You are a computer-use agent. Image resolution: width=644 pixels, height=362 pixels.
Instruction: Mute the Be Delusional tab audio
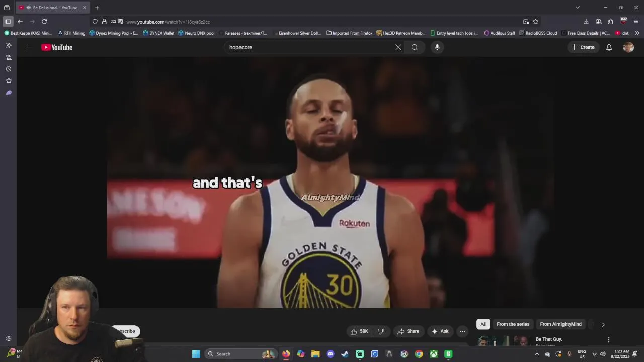point(28,8)
